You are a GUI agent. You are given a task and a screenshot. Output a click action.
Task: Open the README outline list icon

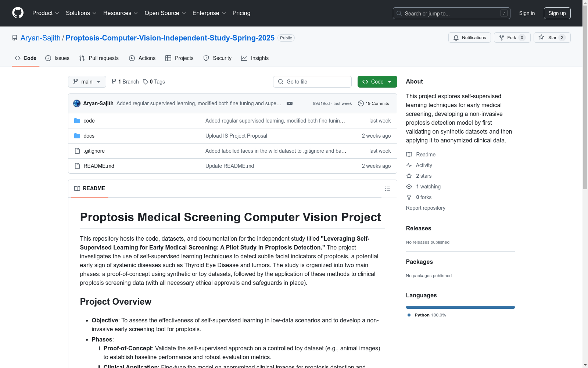click(387, 189)
